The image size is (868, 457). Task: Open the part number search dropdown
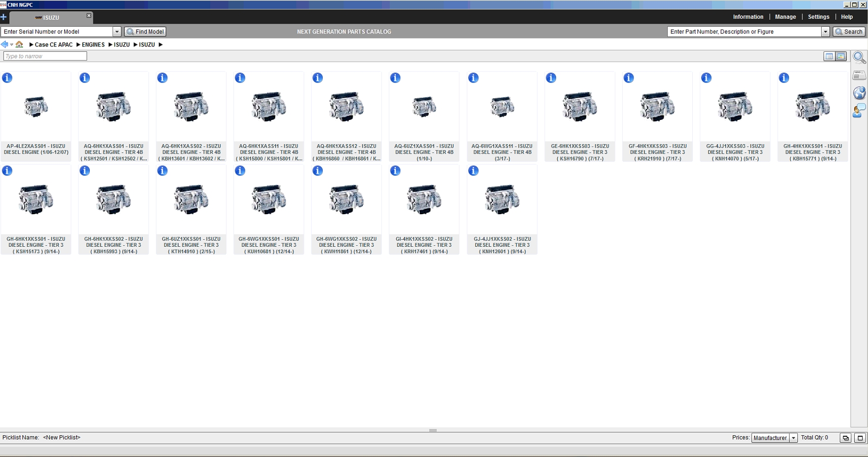pos(825,32)
